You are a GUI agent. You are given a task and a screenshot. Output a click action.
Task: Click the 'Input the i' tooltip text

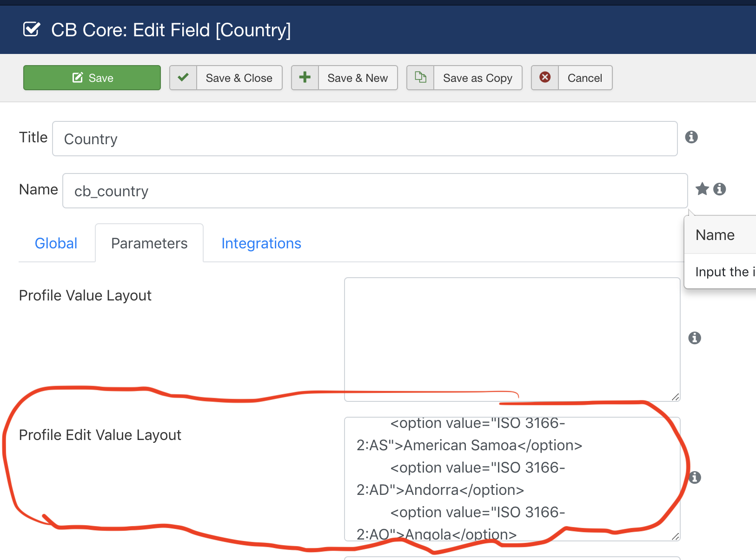[x=725, y=272]
